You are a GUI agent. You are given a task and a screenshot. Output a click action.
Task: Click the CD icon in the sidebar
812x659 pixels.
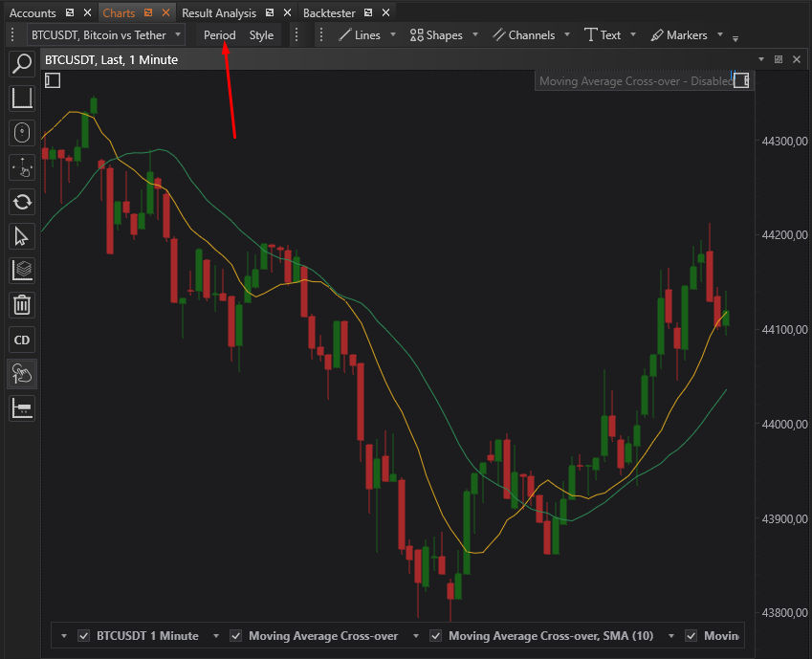click(21, 340)
